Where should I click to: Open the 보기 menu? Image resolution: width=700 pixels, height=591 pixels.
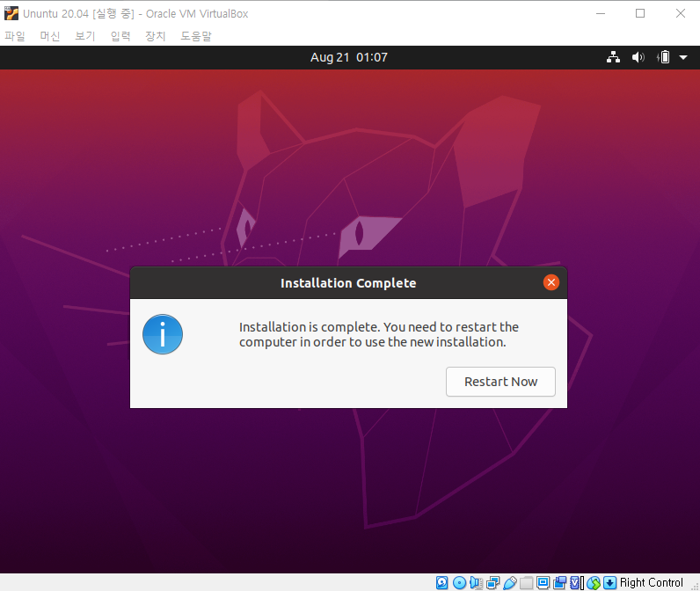click(84, 36)
